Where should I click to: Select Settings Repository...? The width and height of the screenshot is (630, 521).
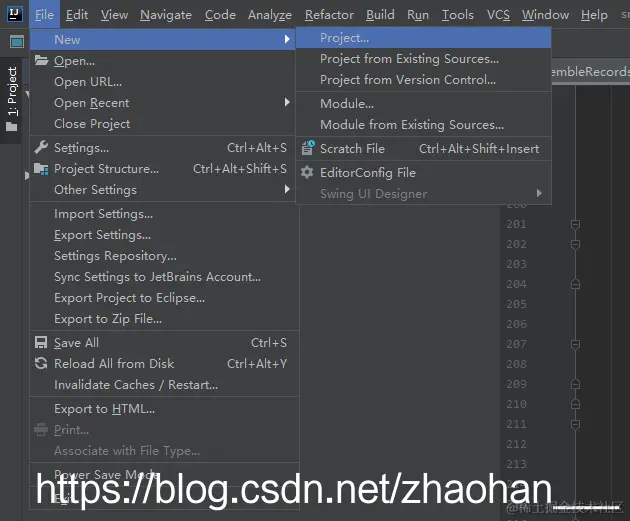165,255
